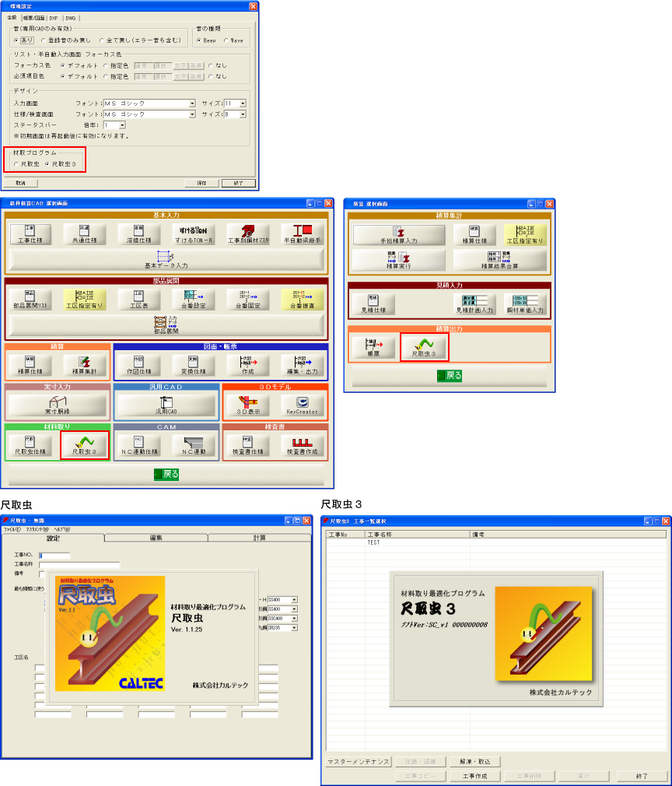Open 工事別鋼材マスタ button
The width and height of the screenshot is (672, 786).
[248, 234]
